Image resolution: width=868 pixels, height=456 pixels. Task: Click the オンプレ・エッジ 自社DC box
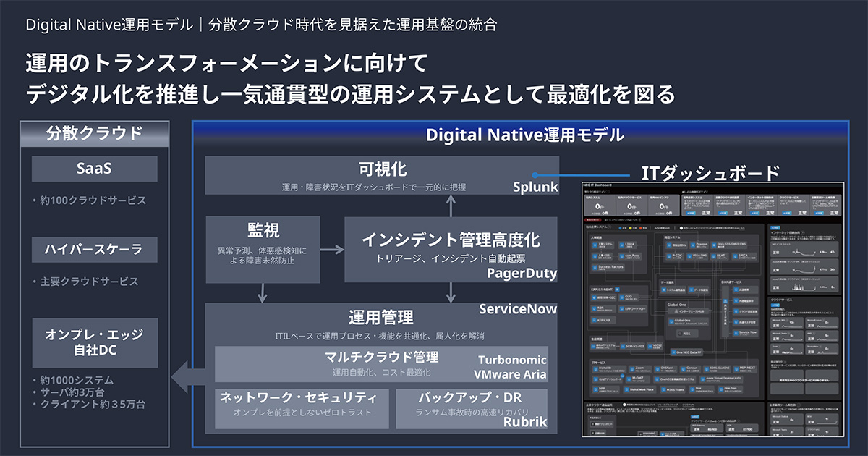coord(95,342)
